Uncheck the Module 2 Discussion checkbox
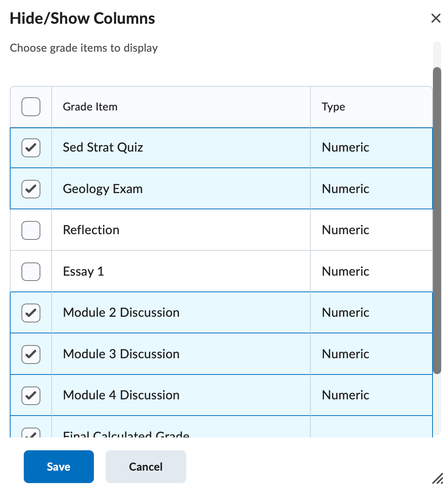 click(x=31, y=313)
